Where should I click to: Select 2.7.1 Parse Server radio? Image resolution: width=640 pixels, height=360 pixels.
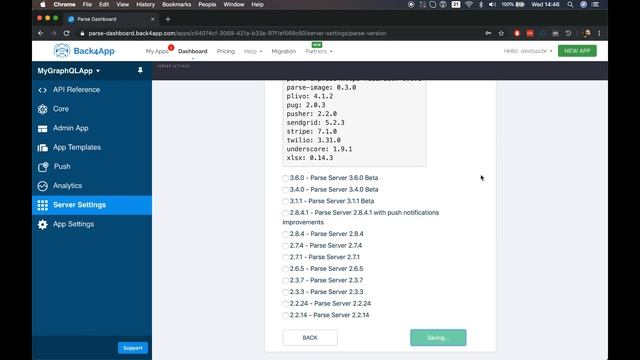(285, 257)
